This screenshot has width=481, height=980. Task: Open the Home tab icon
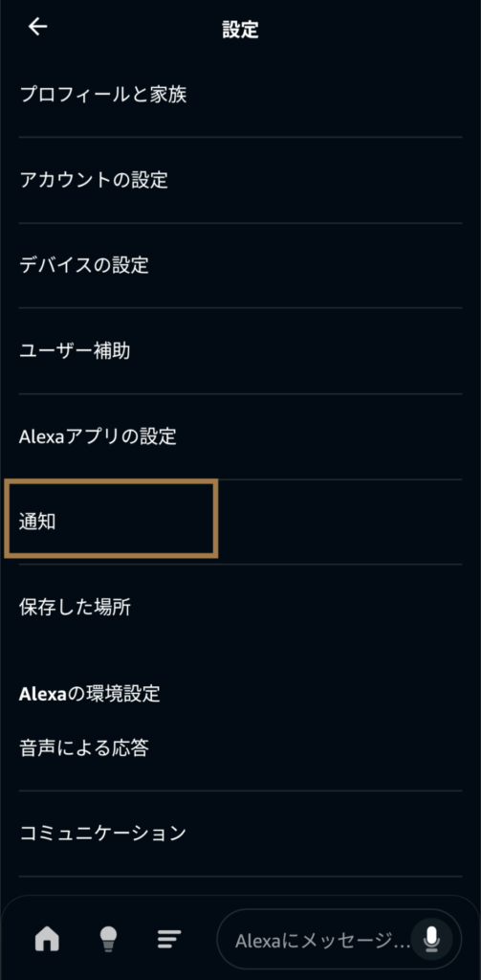click(x=48, y=938)
